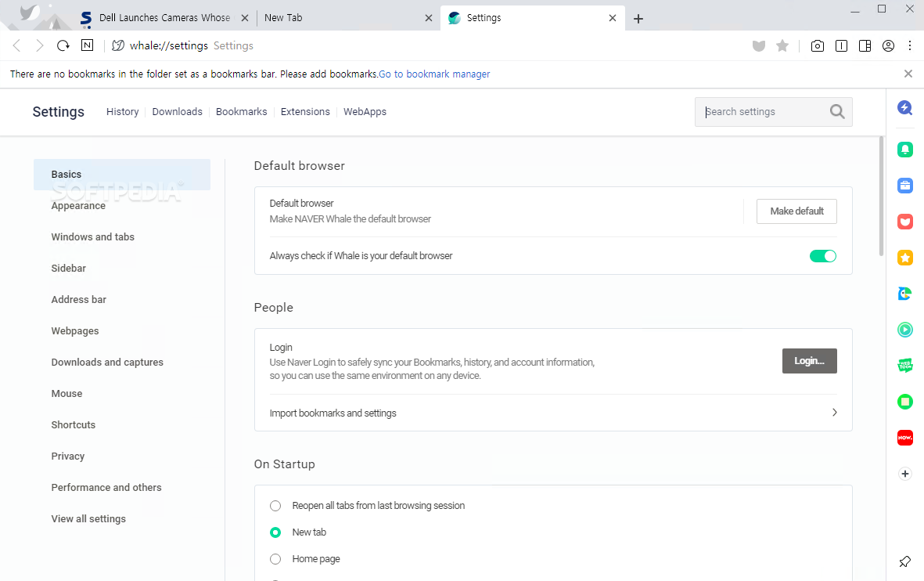Click the whale site info icon in address bar
The width and height of the screenshot is (924, 581).
[118, 45]
